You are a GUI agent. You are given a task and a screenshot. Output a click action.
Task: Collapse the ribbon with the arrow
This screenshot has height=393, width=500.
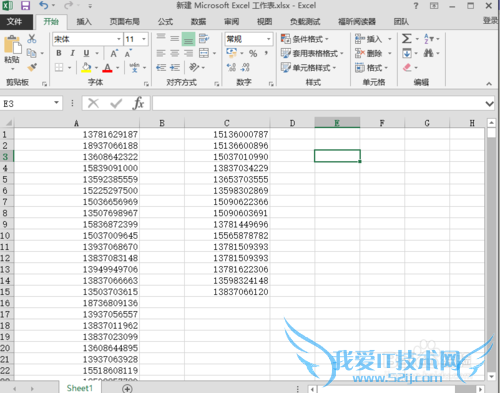[489, 83]
